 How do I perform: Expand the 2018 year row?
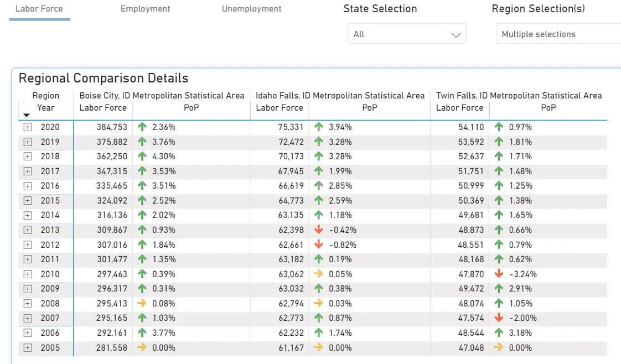pos(27,157)
